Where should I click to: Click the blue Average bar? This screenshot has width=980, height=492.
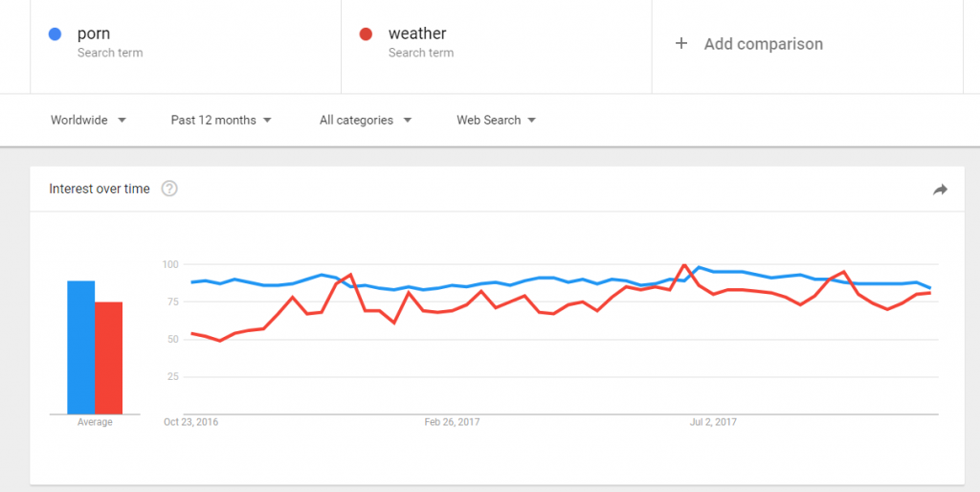(81, 347)
